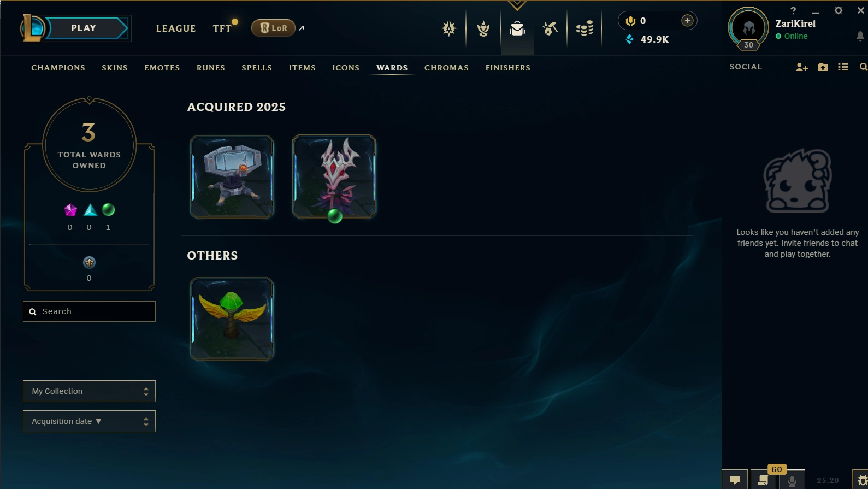Open the TFT menu item
Image resolution: width=868 pixels, height=489 pixels.
point(222,28)
